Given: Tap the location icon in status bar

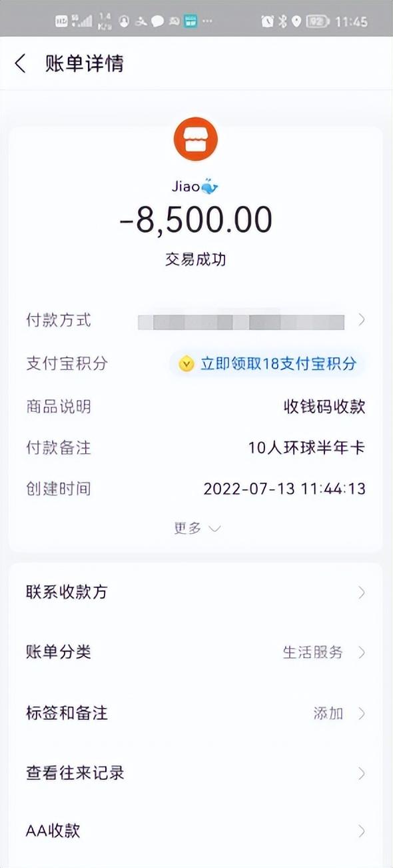Looking at the screenshot, I should [x=296, y=21].
